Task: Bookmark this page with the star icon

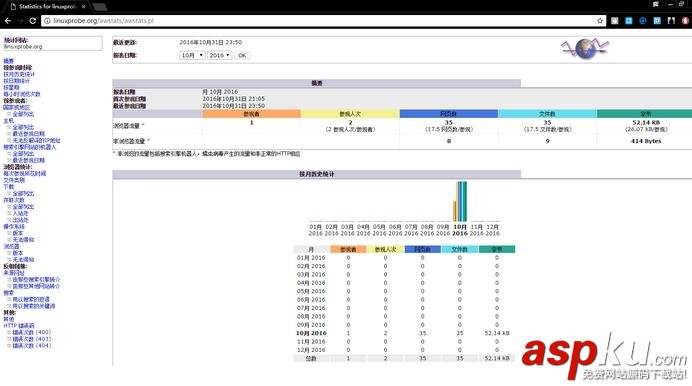Action: click(600, 21)
